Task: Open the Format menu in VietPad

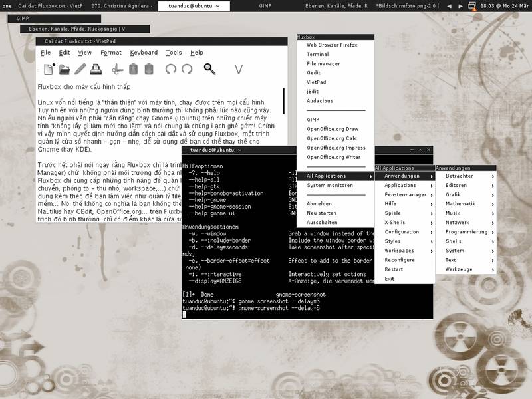Action: (111, 53)
